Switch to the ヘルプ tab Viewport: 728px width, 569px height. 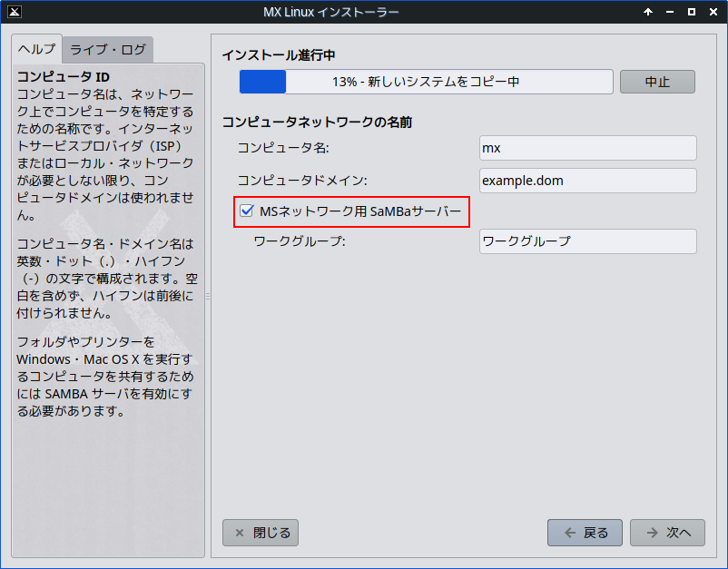(x=36, y=49)
